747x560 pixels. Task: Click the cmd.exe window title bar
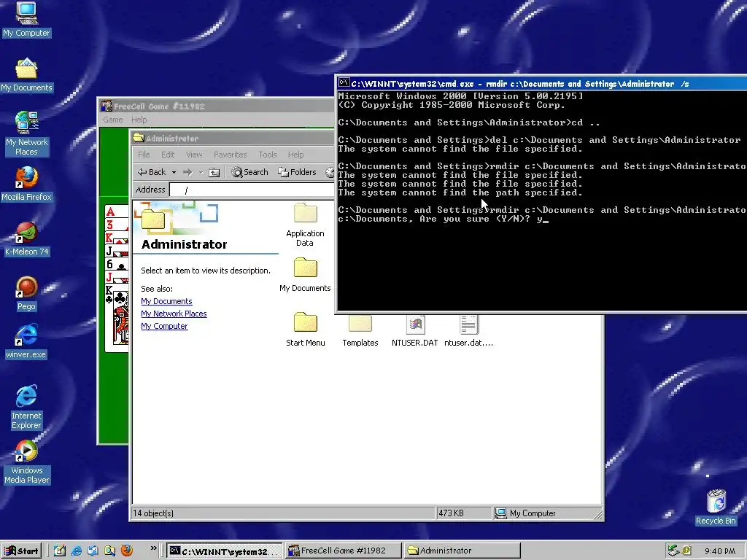[541, 83]
